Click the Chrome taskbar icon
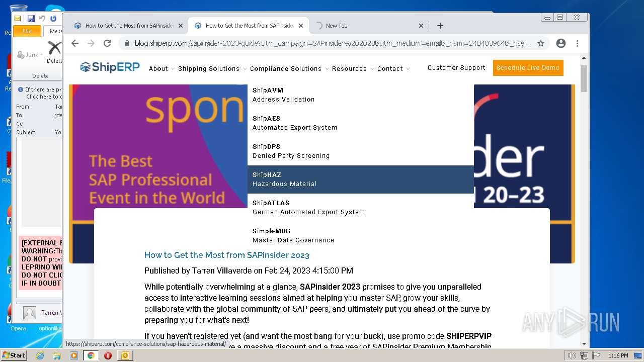 pyautogui.click(x=91, y=355)
